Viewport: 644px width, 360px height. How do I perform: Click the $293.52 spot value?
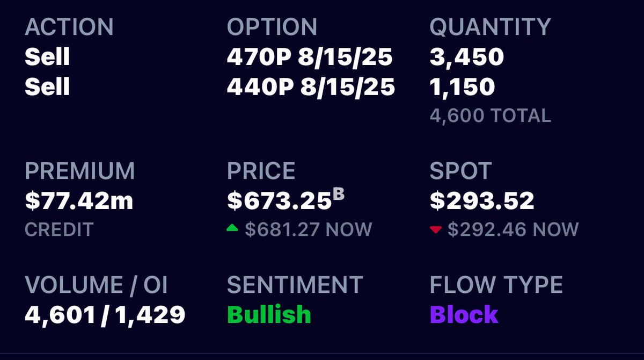(482, 201)
